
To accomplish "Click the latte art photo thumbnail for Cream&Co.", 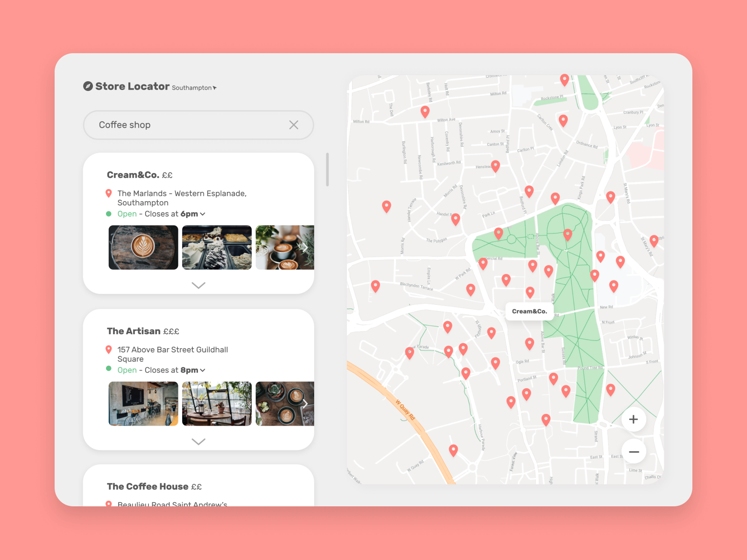I will 143,247.
